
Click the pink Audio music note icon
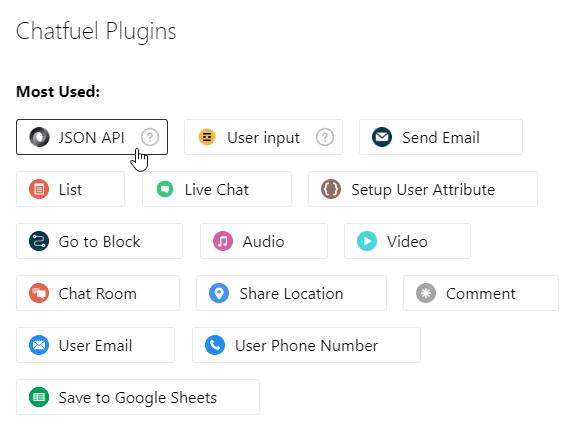[x=223, y=241]
